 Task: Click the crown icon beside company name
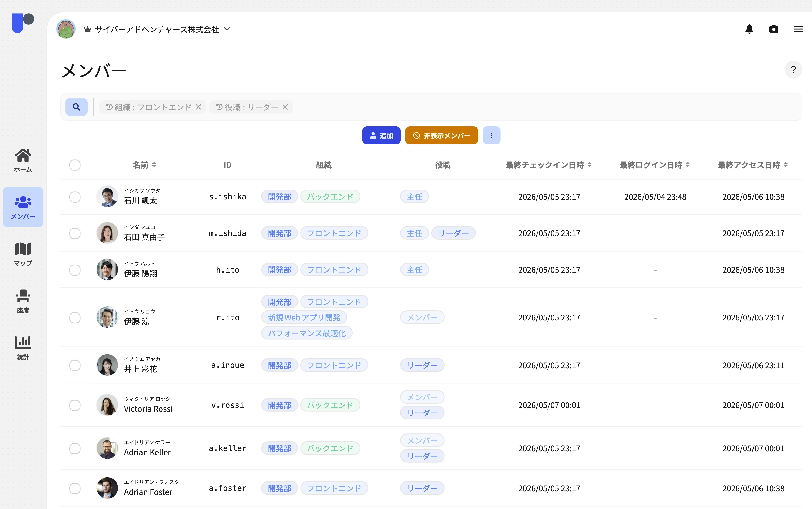[87, 29]
